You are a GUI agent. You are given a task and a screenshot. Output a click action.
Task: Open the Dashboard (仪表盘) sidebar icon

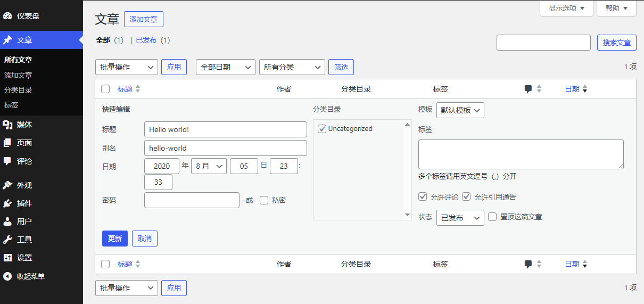(7, 16)
